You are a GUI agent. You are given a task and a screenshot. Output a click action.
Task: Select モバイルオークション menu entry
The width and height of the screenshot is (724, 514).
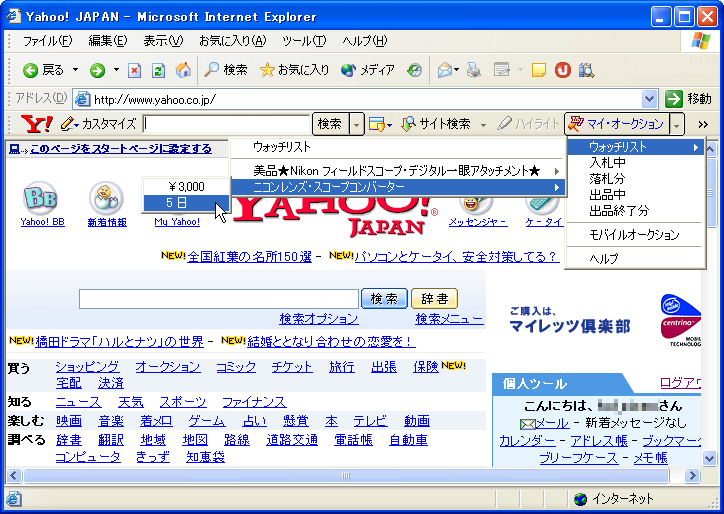(x=635, y=235)
